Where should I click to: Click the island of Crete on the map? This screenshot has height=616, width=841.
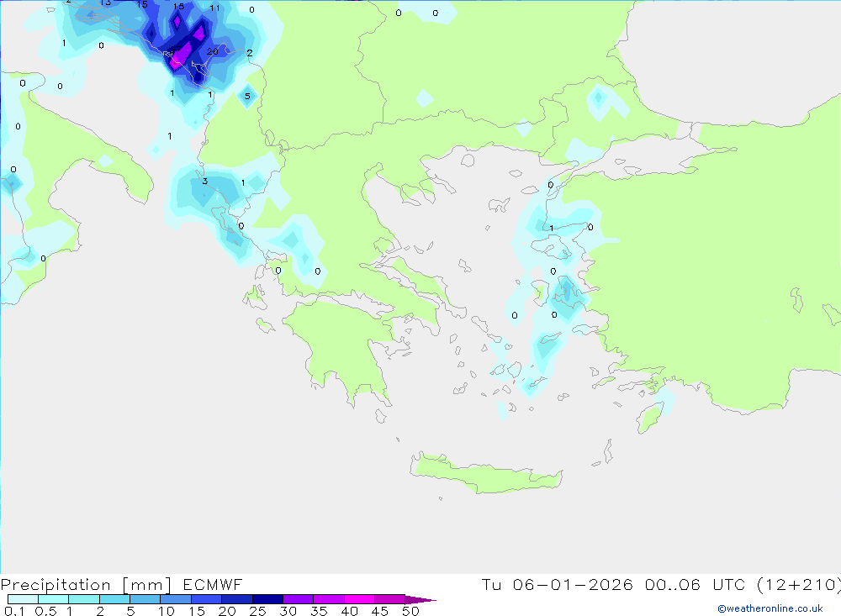point(485,474)
